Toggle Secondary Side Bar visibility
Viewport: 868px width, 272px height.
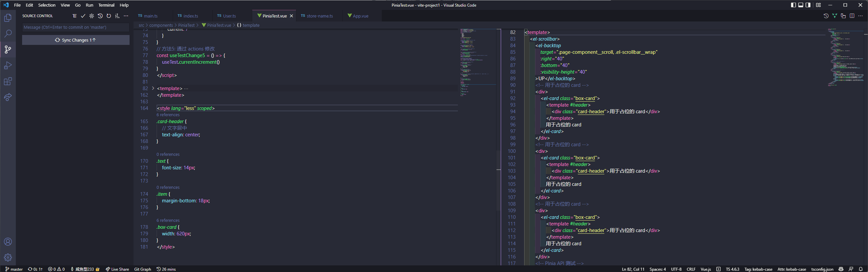(x=808, y=5)
